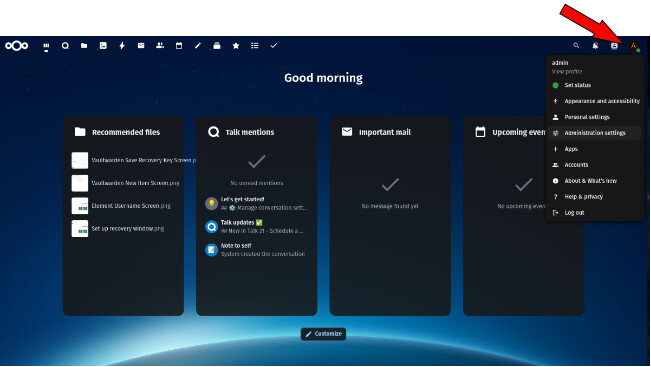Image resolution: width=651 pixels, height=367 pixels.
Task: Open the Tasks checkmark icon
Action: tap(274, 46)
